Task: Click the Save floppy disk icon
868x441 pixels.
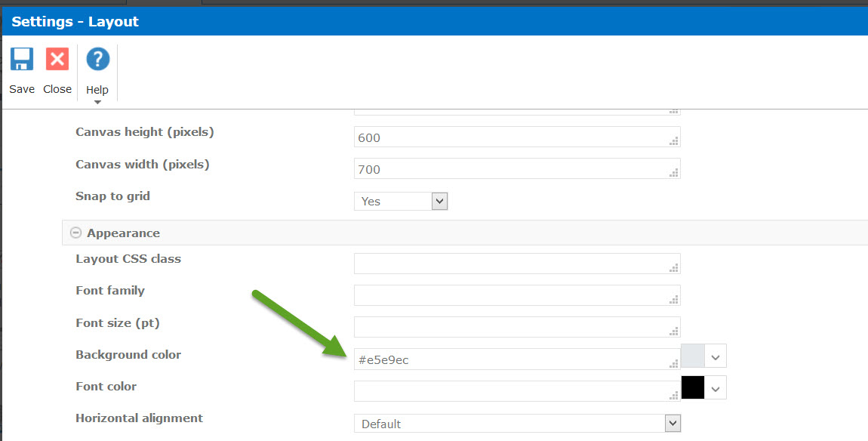Action: click(x=22, y=59)
